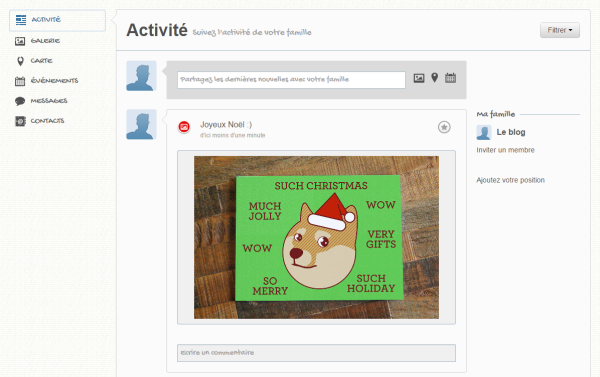Open the Messages speech bubble icon
The height and width of the screenshot is (377, 600).
coord(20,101)
